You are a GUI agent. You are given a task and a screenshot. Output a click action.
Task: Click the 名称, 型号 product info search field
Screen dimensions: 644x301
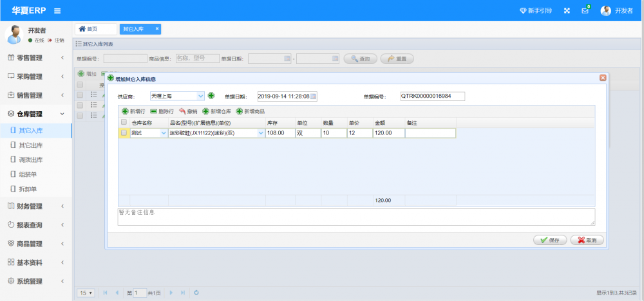pyautogui.click(x=198, y=59)
